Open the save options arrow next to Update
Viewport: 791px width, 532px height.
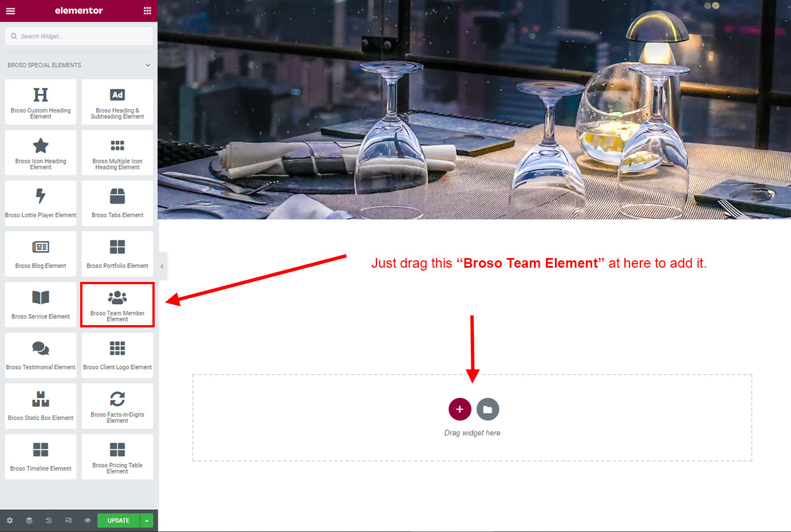tap(147, 521)
